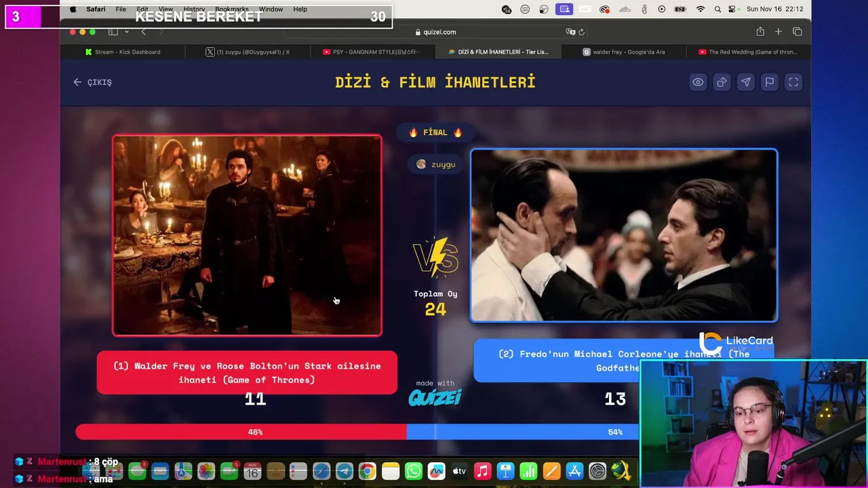Open Photos from the dock
Image resolution: width=868 pixels, height=488 pixels.
[x=206, y=471]
